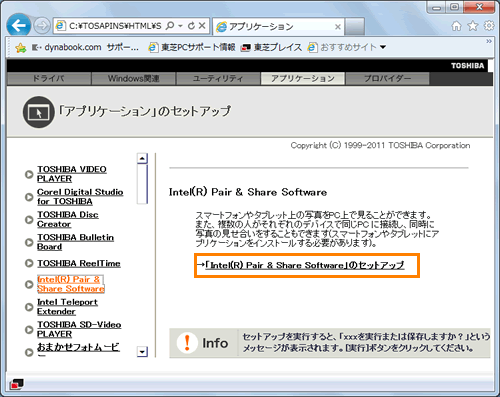Click bullet icon beside TOSHIBA SD-Video PLAYER
The width and height of the screenshot is (500, 397).
(x=29, y=330)
